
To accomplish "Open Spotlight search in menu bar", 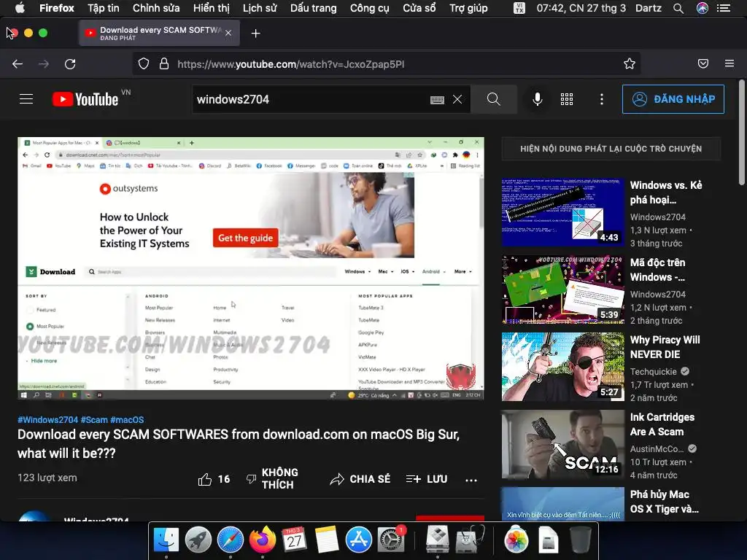I will pyautogui.click(x=678, y=8).
